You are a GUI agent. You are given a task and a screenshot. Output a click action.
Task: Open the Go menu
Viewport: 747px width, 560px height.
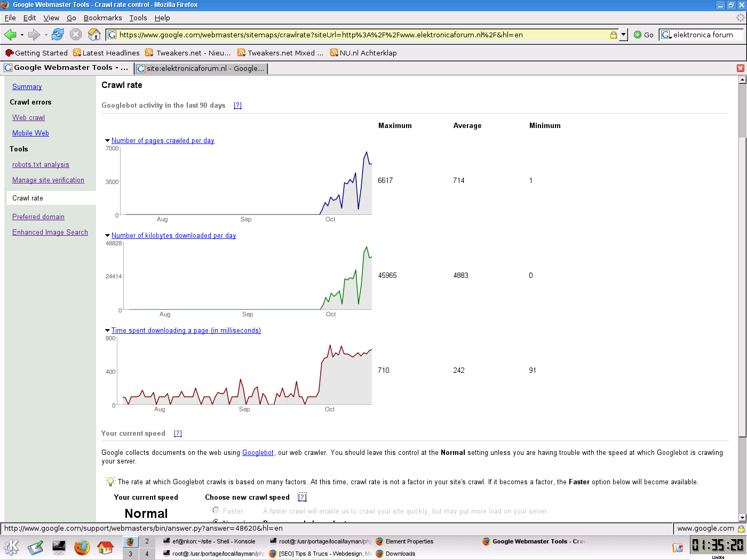tap(71, 18)
